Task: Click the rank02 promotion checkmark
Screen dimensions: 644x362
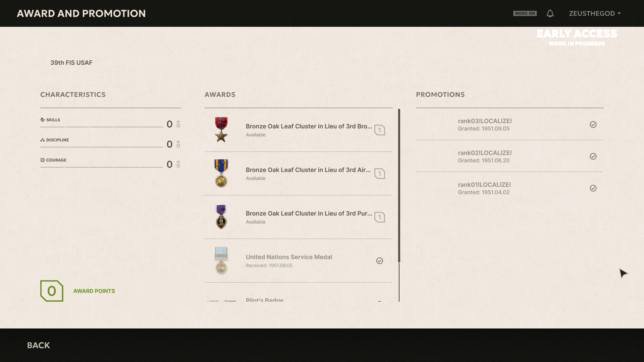Action: pyautogui.click(x=593, y=157)
